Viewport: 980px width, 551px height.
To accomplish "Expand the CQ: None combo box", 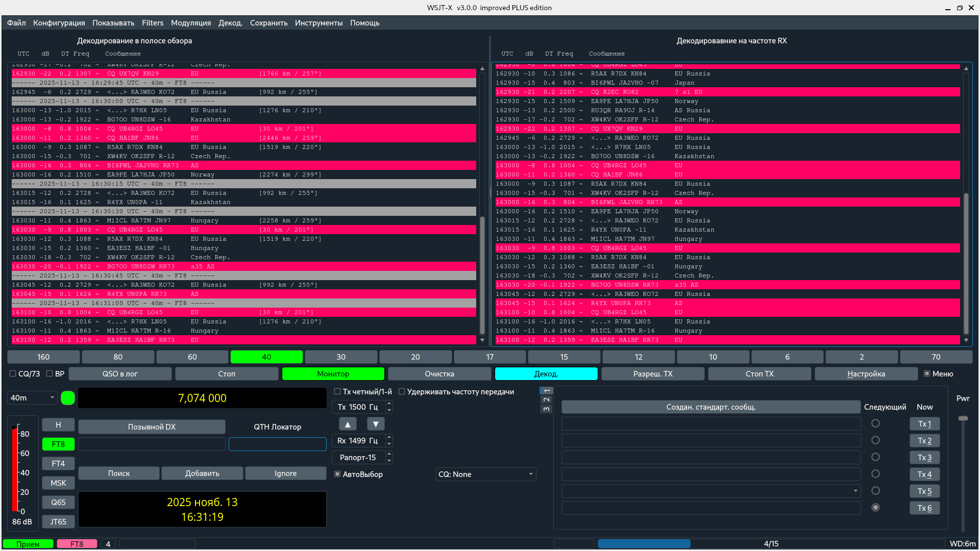I will (x=485, y=474).
